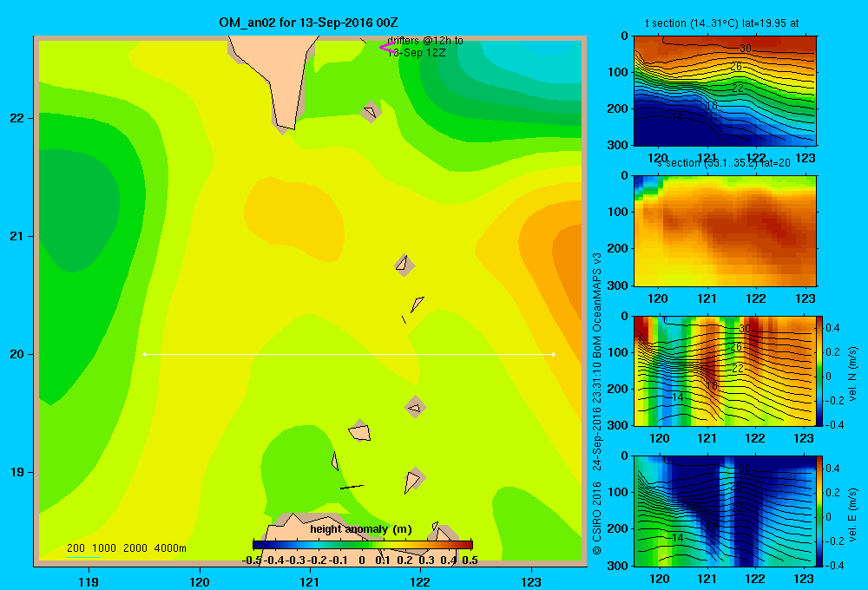Click the 't section (14..31°C) lat=19.95' title
This screenshot has height=590, width=868.
[x=722, y=23]
